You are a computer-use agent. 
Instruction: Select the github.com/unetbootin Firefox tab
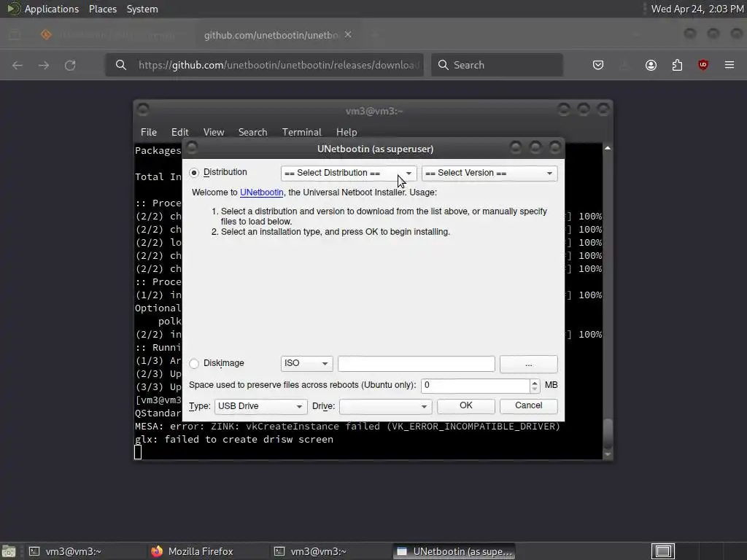[x=271, y=35]
